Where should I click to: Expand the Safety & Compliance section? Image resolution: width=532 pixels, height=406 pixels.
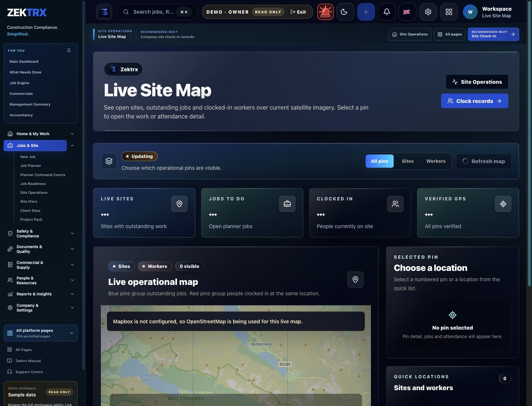(41, 233)
